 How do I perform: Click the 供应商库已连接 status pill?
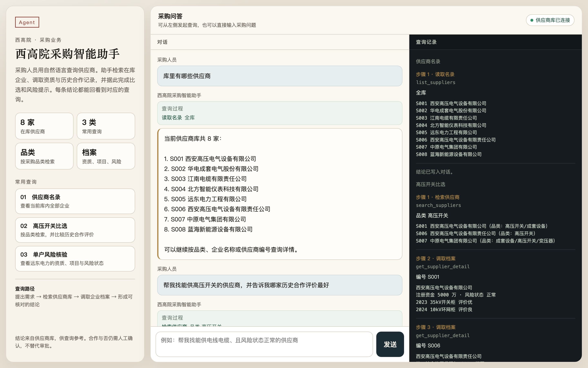tap(550, 20)
